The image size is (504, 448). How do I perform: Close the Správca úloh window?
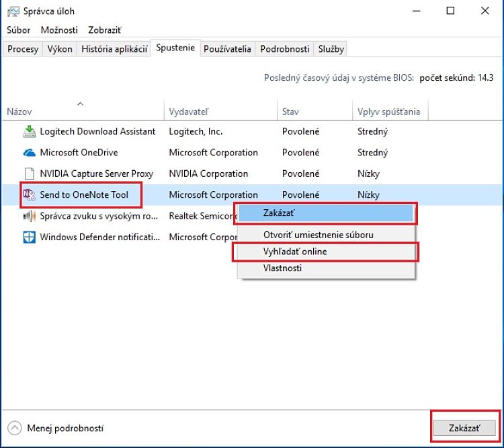click(x=485, y=11)
